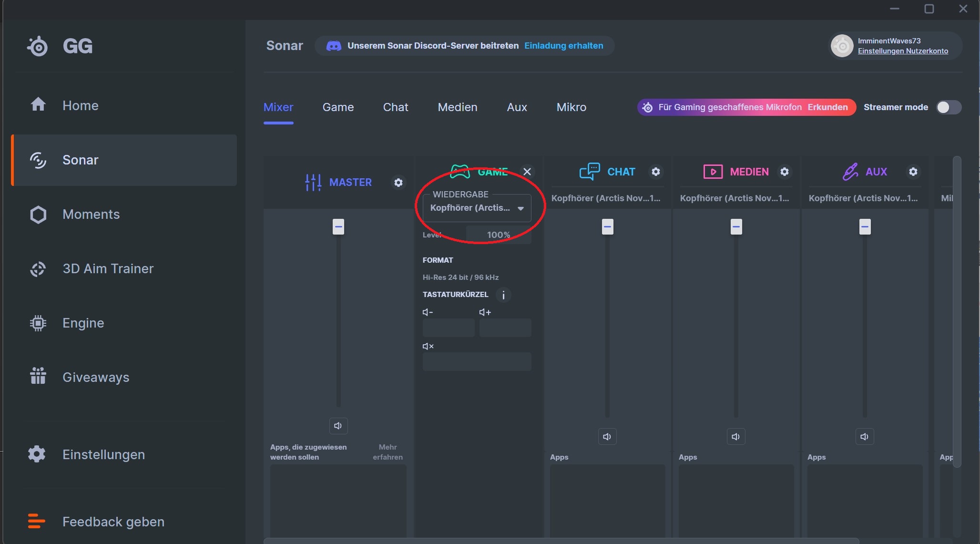This screenshot has width=980, height=544.
Task: Open Master channel settings gear
Action: [x=398, y=182]
